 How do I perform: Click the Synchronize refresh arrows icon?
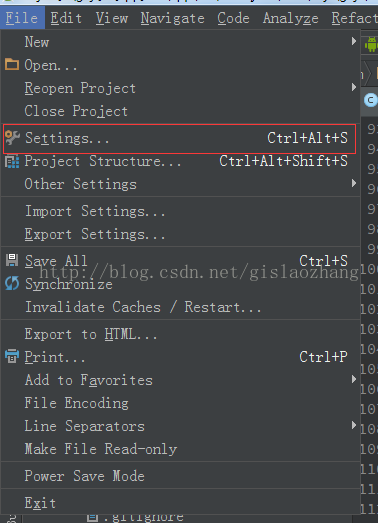point(12,284)
